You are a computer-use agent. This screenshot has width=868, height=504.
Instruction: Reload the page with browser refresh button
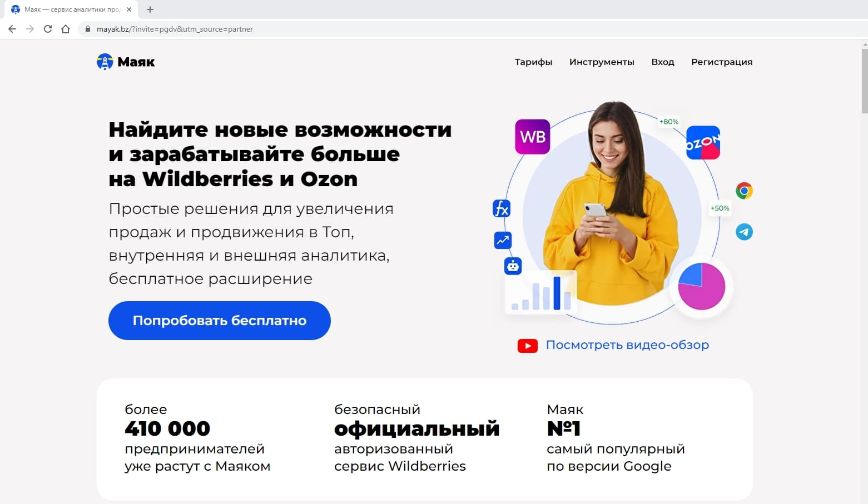pos(48,29)
